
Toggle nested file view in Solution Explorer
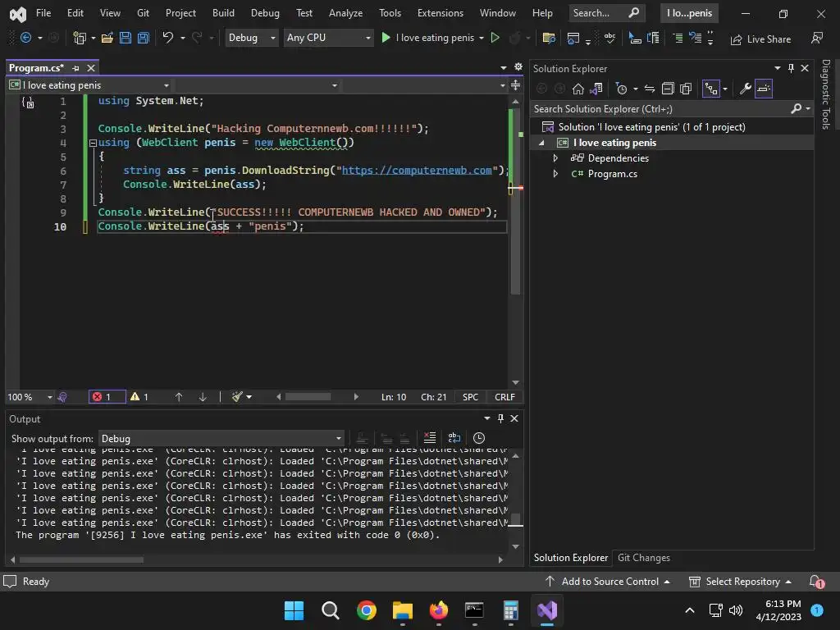click(x=711, y=89)
